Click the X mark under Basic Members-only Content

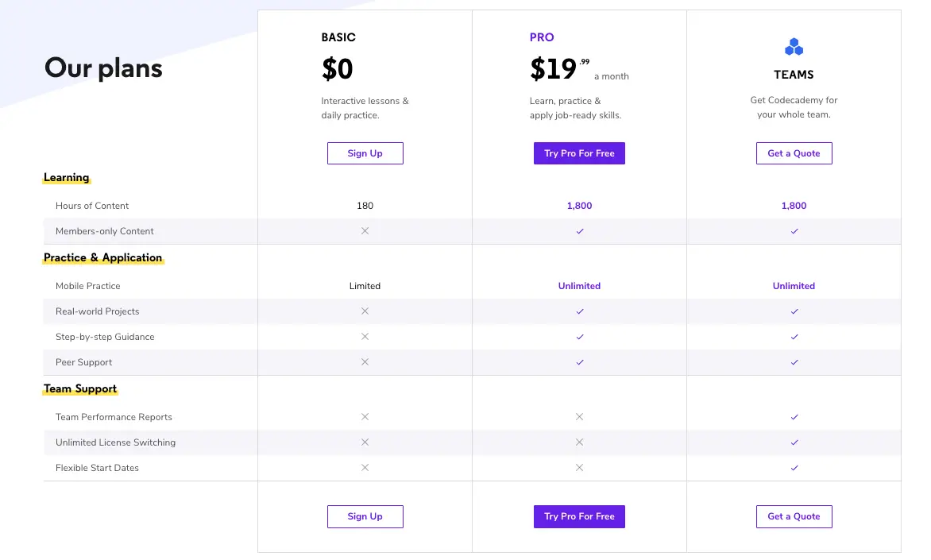(365, 231)
